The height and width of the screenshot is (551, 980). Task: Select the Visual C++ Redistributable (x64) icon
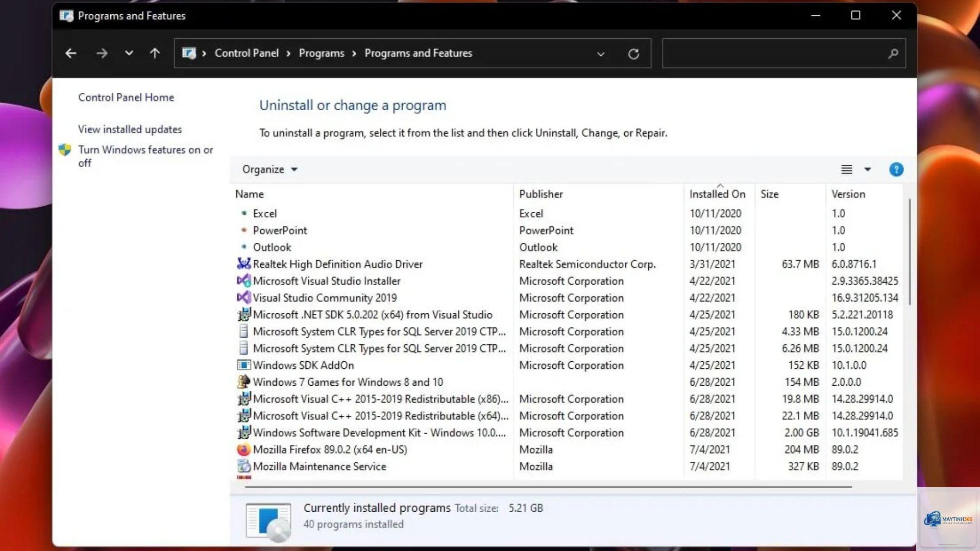[x=244, y=415]
